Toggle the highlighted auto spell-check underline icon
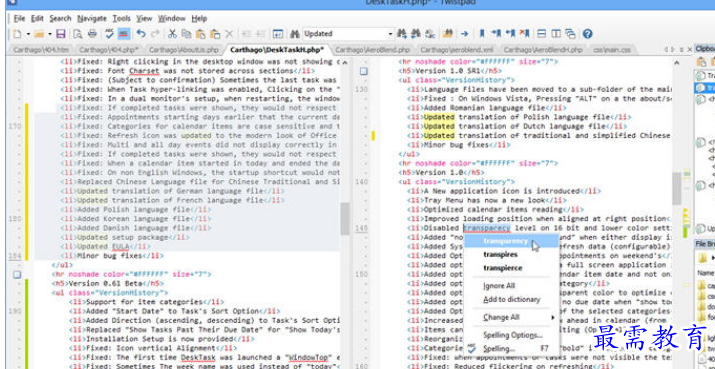715x369 pixels. pyautogui.click(x=123, y=34)
